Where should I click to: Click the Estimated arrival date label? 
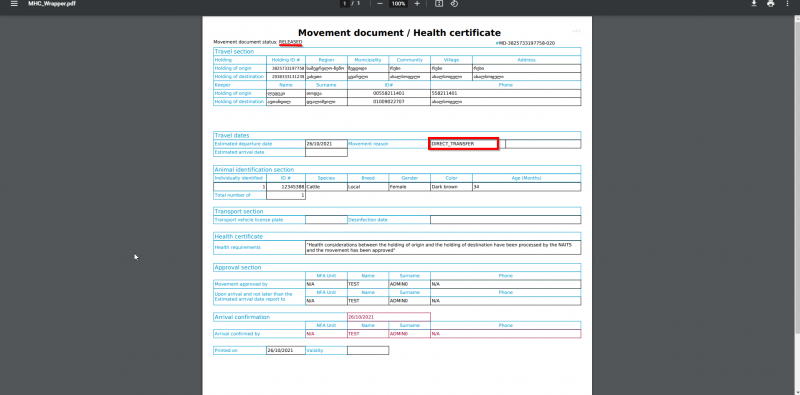pyautogui.click(x=239, y=152)
